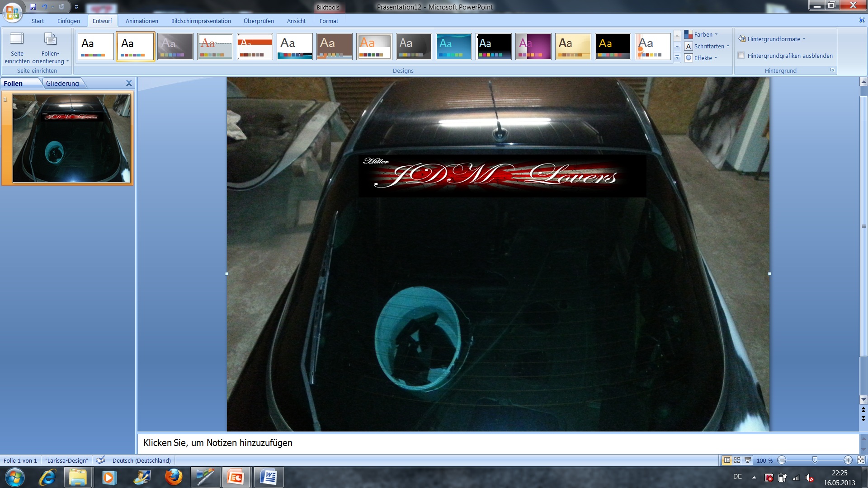The width and height of the screenshot is (868, 488).
Task: Switch to the Gliederung pane tab
Action: tap(62, 83)
